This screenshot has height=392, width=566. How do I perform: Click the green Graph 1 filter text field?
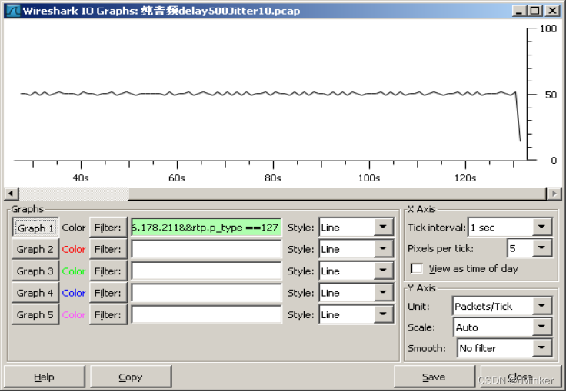(206, 228)
